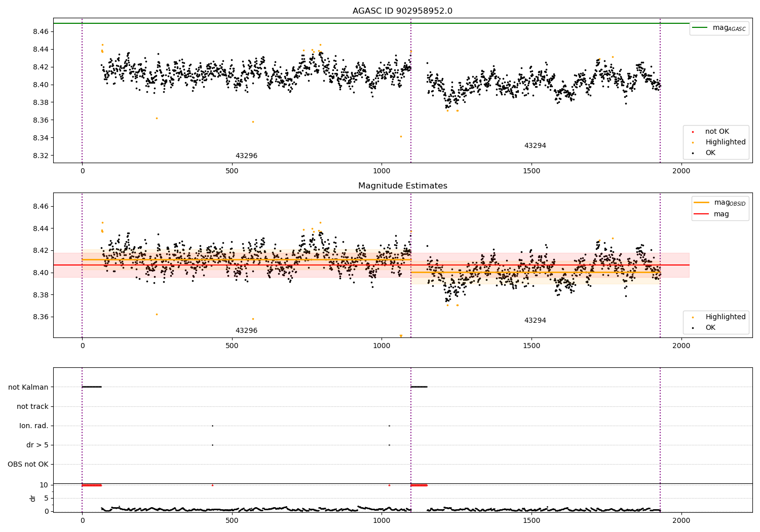The image size is (760, 532).
Task: Click the 2000 x-tick under the top plot
Action: [681, 171]
